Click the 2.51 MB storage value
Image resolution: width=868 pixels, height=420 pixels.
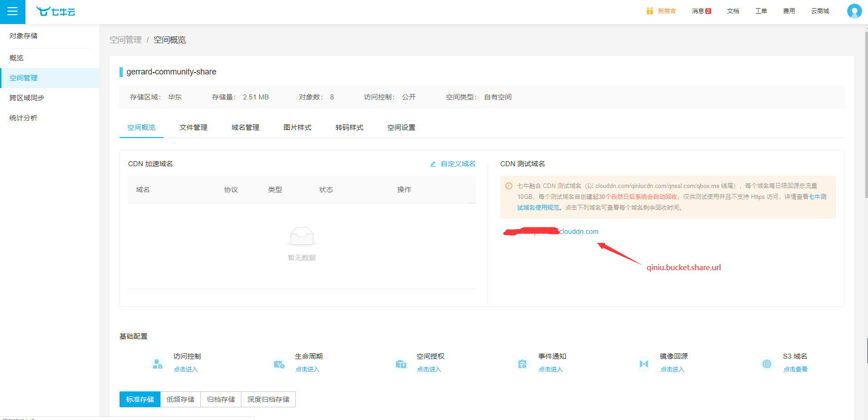[256, 97]
